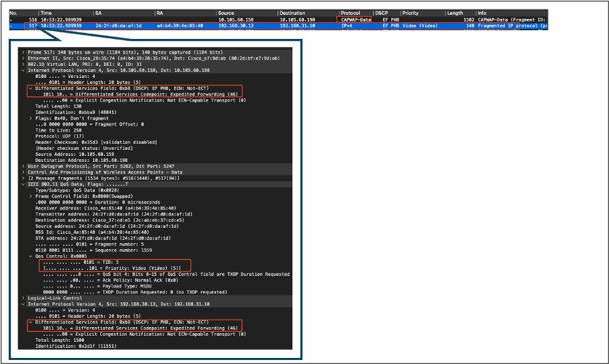Screen dimensions: 609x364
Task: Expand Control And Provisioning of Wireless Access Points
Action: tap(24, 173)
